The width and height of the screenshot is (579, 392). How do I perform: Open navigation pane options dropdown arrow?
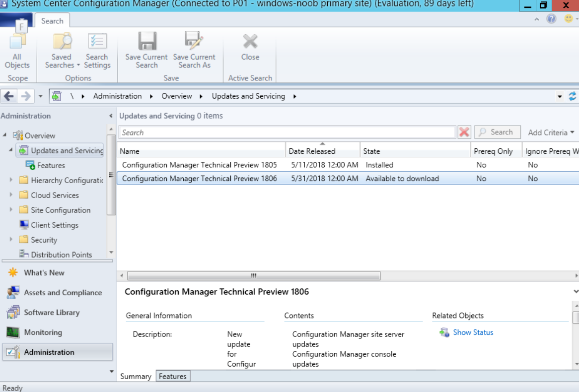point(112,371)
